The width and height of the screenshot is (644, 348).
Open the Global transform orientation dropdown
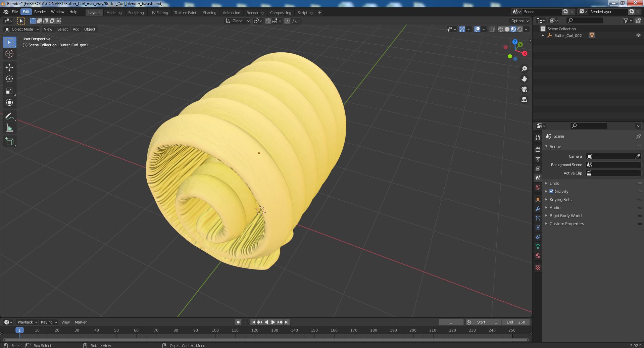237,21
